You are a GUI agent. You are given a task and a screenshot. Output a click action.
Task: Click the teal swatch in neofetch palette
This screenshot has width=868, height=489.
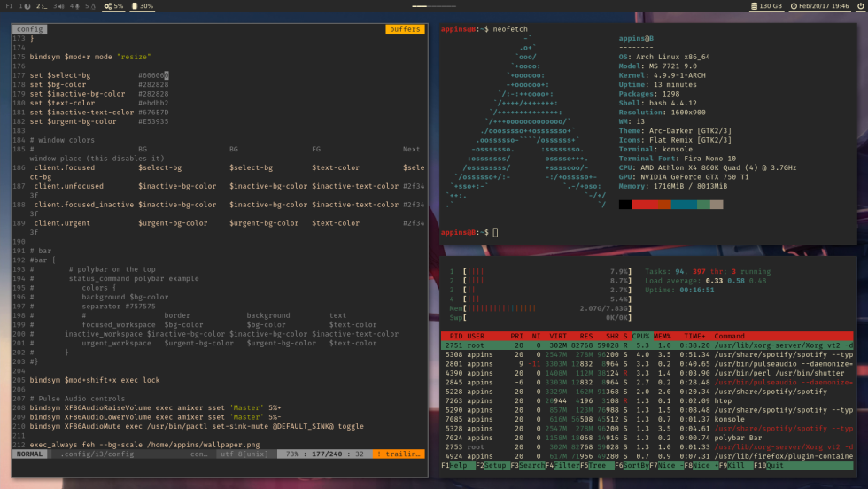tap(684, 205)
